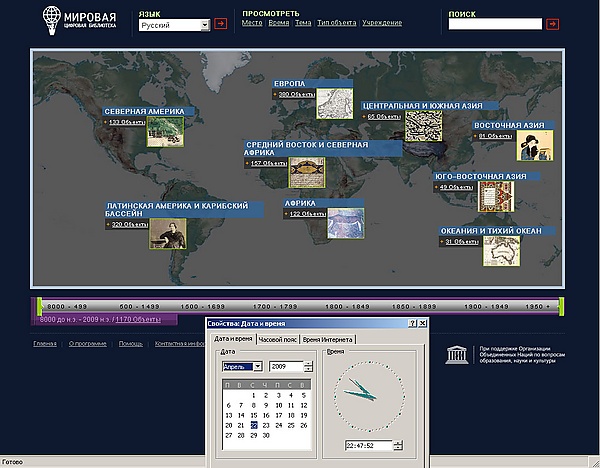Switch to the Часовой пояс tab
The width and height of the screenshot is (600, 468).
(278, 340)
